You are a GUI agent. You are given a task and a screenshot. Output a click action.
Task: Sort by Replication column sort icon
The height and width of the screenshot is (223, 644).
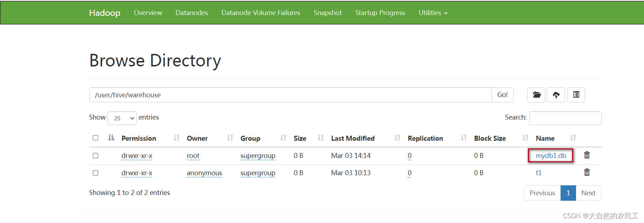(464, 138)
